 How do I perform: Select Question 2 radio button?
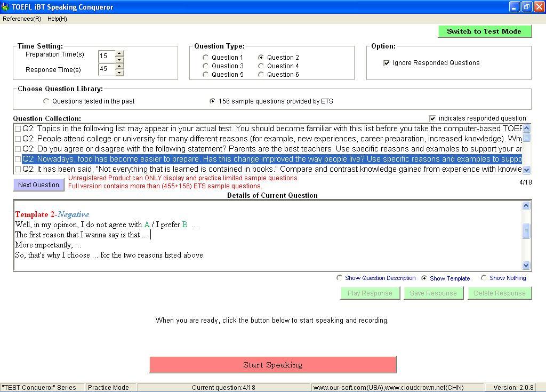point(261,58)
